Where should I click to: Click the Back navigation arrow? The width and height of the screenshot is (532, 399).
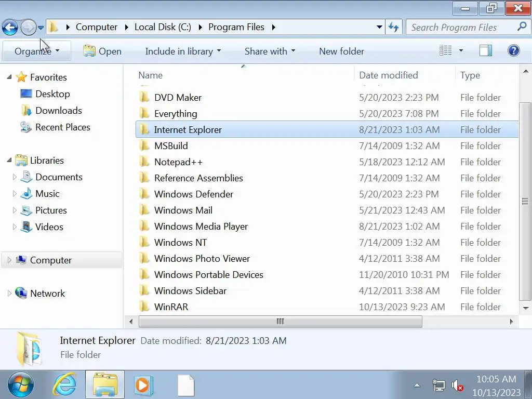pos(10,28)
